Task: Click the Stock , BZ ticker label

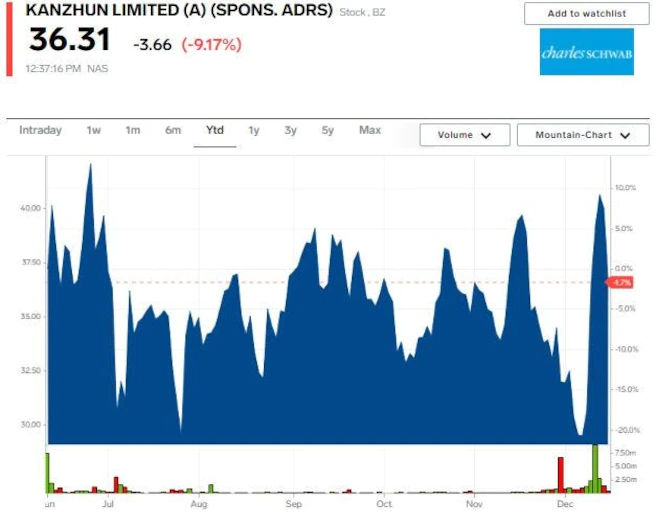Action: (362, 12)
